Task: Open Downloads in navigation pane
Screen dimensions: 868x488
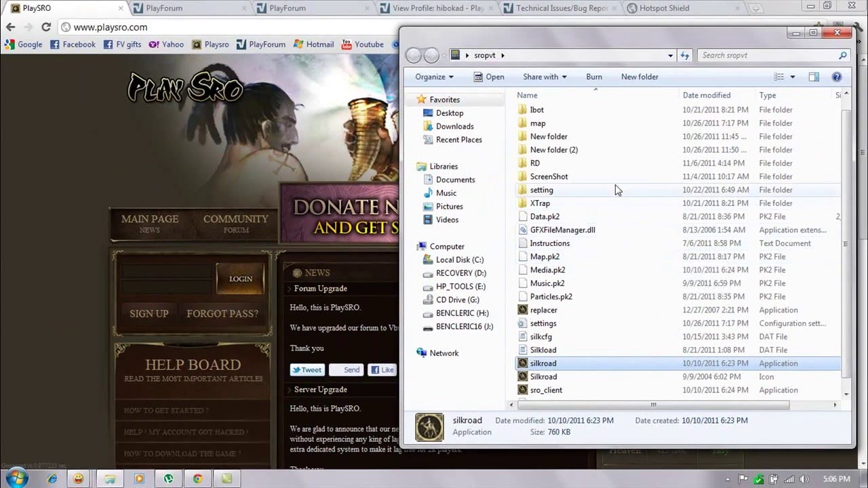Action: (x=454, y=126)
